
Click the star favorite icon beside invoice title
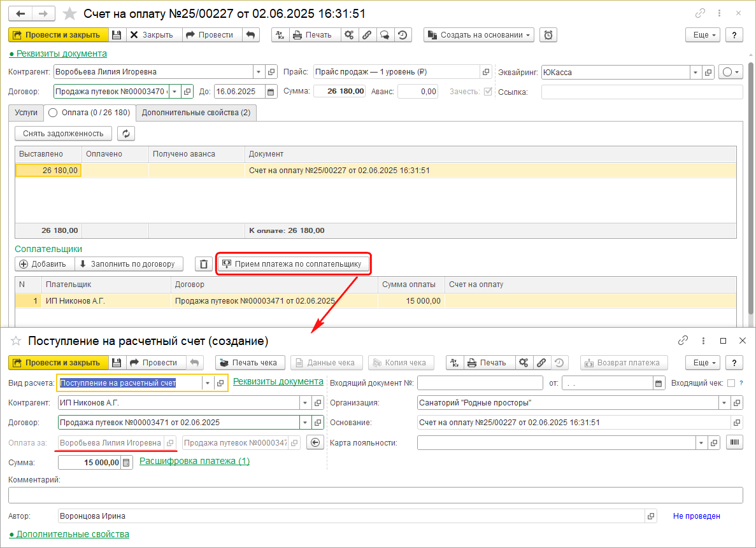pyautogui.click(x=71, y=13)
